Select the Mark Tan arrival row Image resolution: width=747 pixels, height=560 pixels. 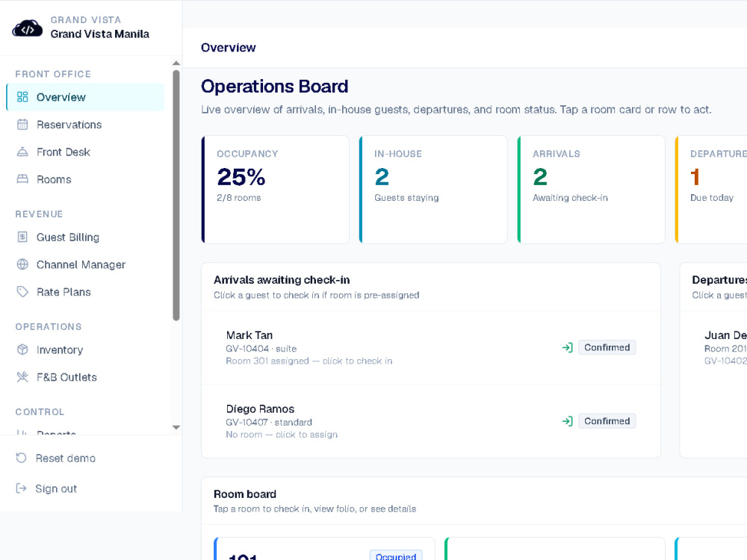click(431, 348)
